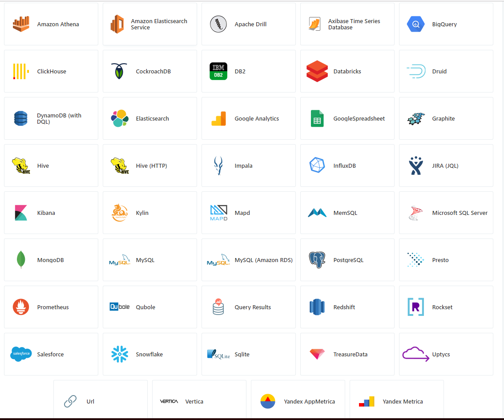Click the Amazon Athena logo icon
Viewport: 504px width, 420px height.
click(21, 24)
